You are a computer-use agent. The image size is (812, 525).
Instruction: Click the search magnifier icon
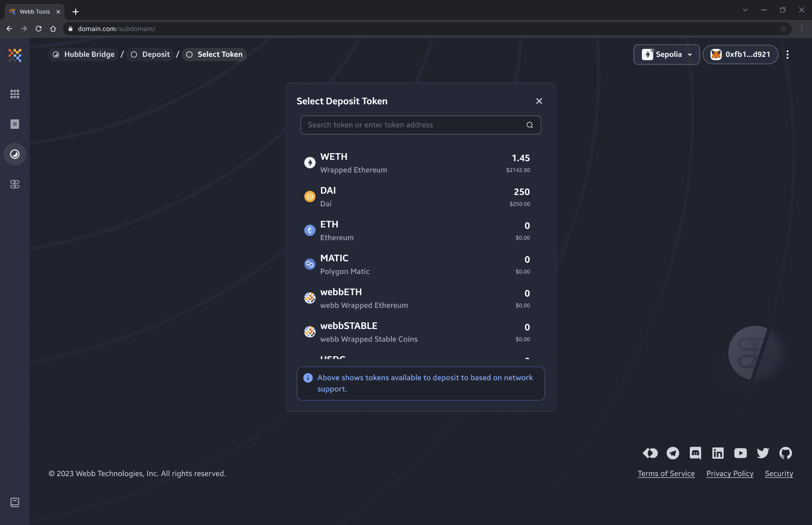coord(530,125)
